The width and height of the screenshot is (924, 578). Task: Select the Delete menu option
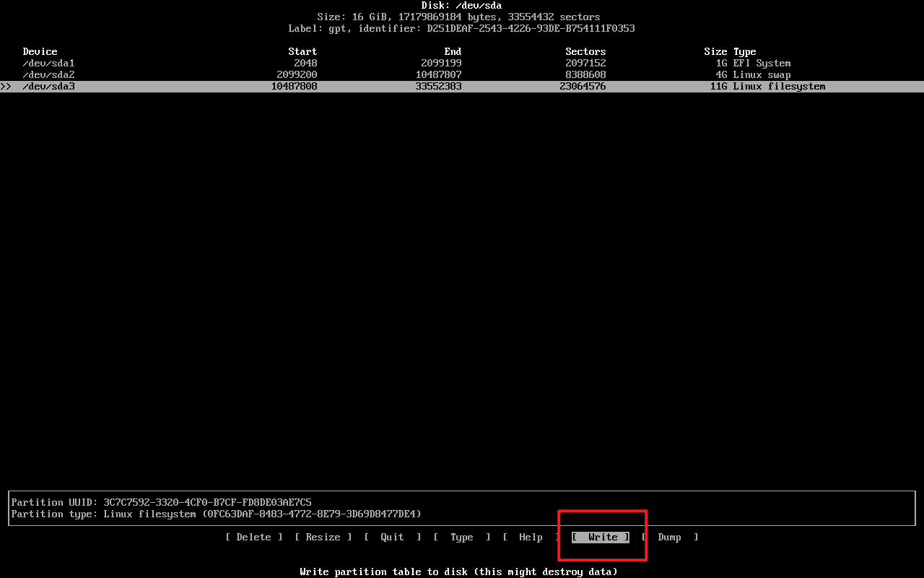[x=253, y=537]
